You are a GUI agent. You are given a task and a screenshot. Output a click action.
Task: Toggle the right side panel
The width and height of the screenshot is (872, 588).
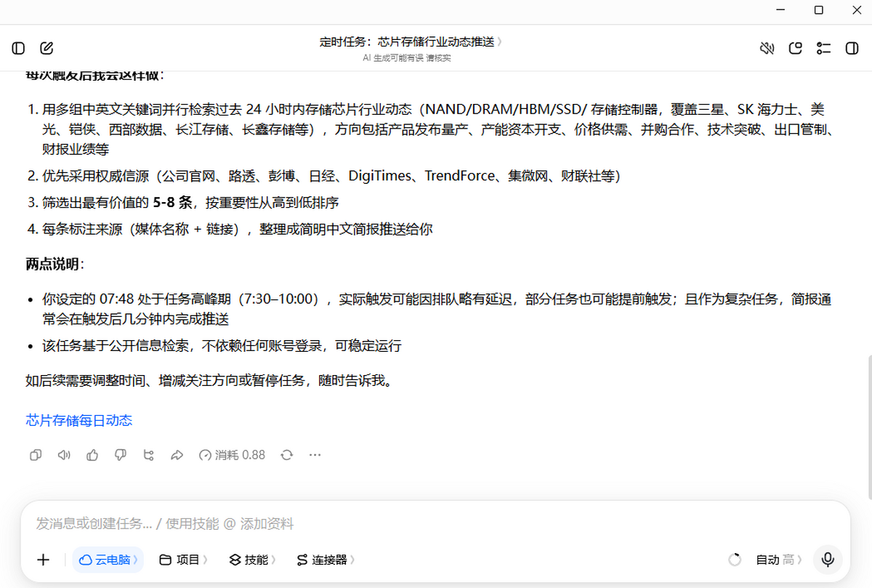tap(852, 49)
